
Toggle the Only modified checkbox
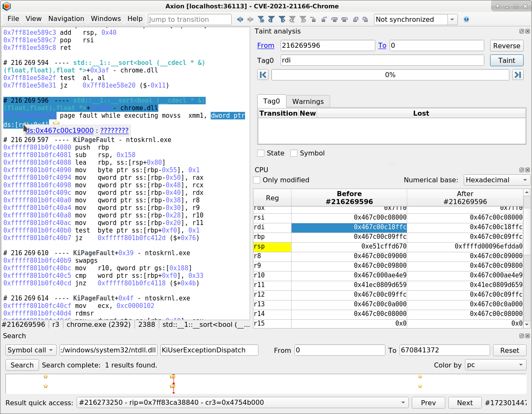(x=257, y=180)
